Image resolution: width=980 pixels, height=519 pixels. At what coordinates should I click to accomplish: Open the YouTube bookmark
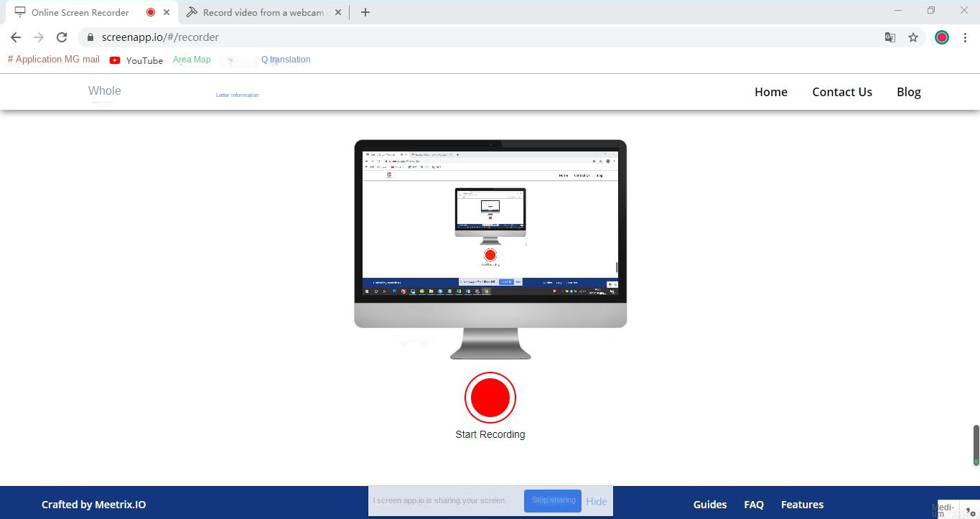136,60
